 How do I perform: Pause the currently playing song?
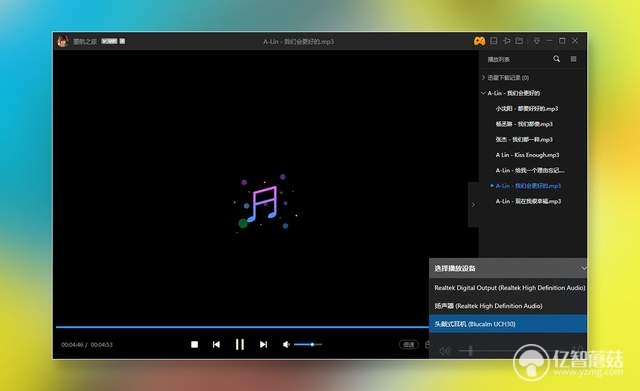point(240,344)
